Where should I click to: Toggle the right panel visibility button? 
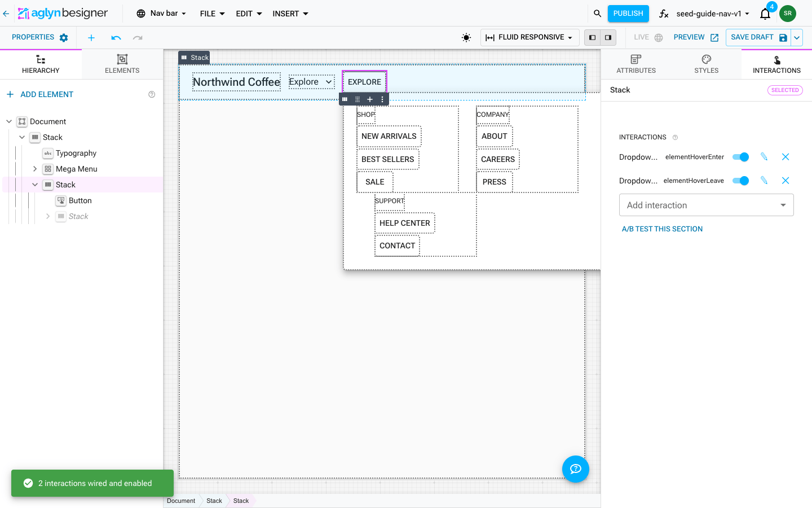coord(608,38)
